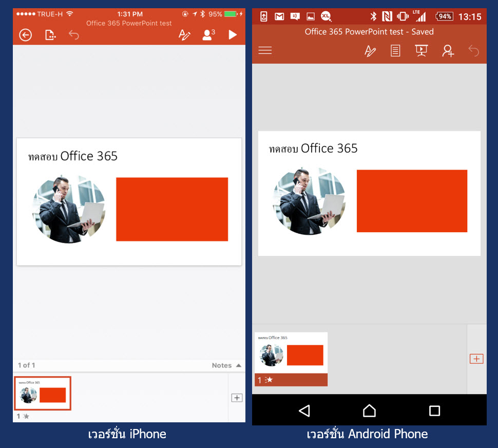The width and height of the screenshot is (498, 448).
Task: Tap the undo arrow in Android toolbar
Action: click(473, 51)
